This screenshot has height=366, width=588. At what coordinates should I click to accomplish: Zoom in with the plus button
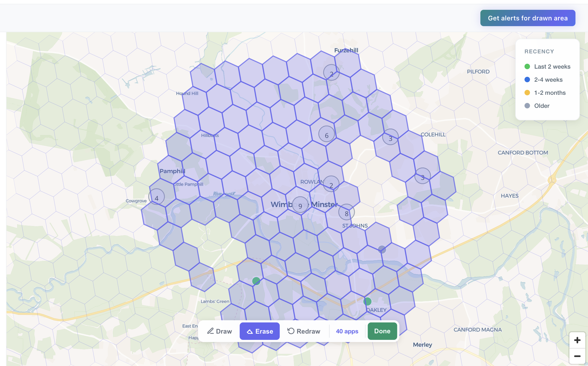(577, 340)
